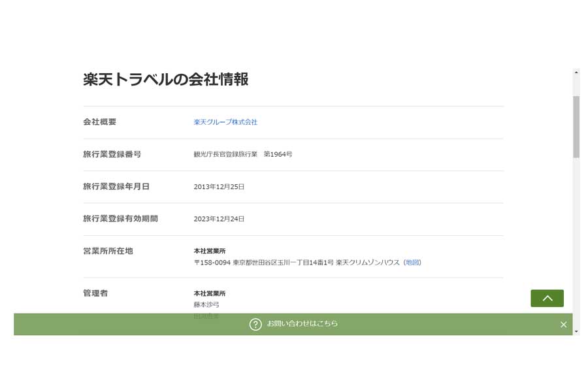The width and height of the screenshot is (588, 392).
Task: Click the question mark icon in the inquiry banner
Action: click(255, 323)
